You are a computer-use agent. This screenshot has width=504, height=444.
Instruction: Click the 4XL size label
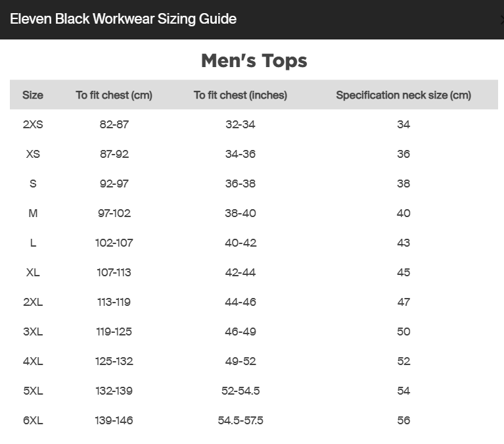[33, 361]
